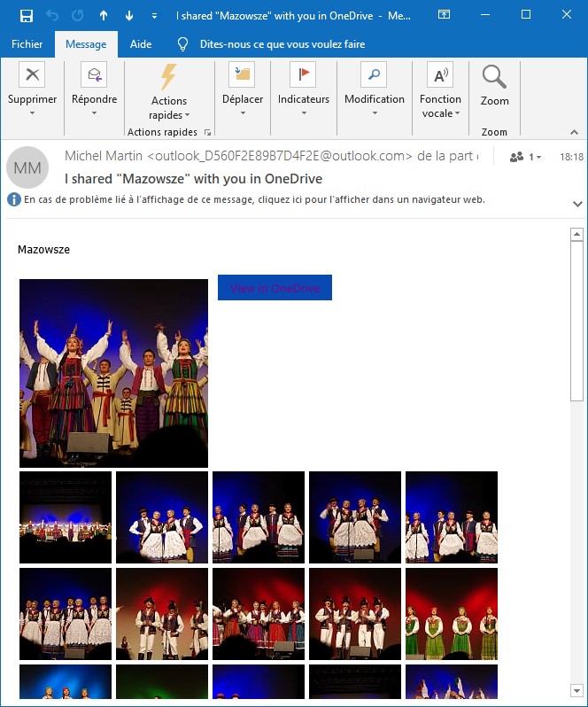Click 'Dites-nous ce que vous voulez faire' field
The image size is (588, 707).
click(x=282, y=44)
